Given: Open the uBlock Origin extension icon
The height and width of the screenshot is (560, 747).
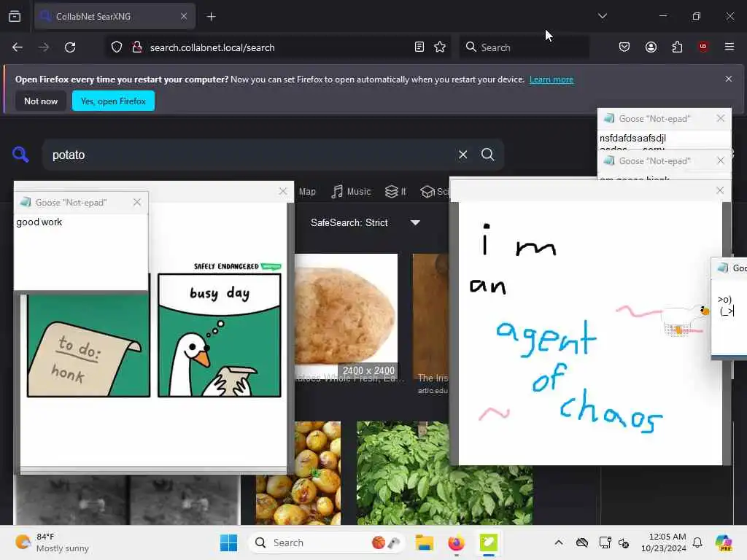Looking at the screenshot, I should click(703, 47).
